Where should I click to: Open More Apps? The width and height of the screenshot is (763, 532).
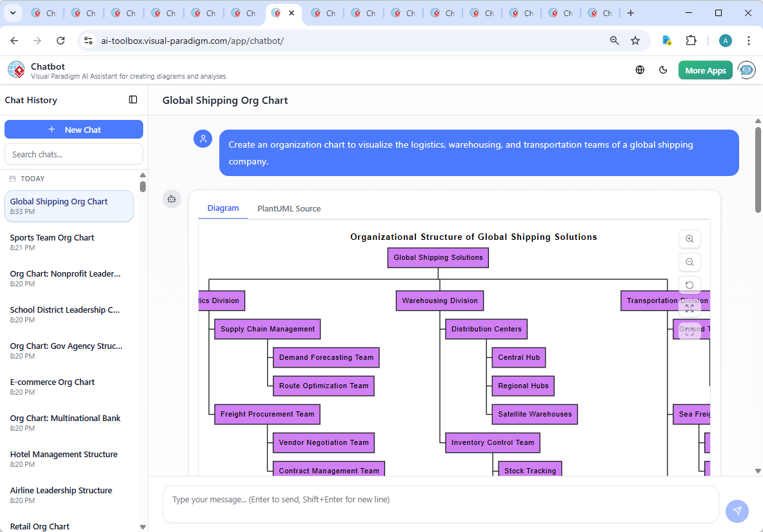click(x=705, y=70)
